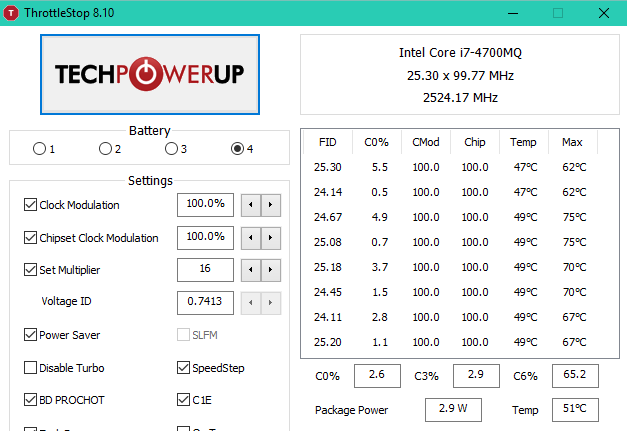Select the table row with FID 24.11
This screenshot has width=627, height=431.
pos(450,317)
